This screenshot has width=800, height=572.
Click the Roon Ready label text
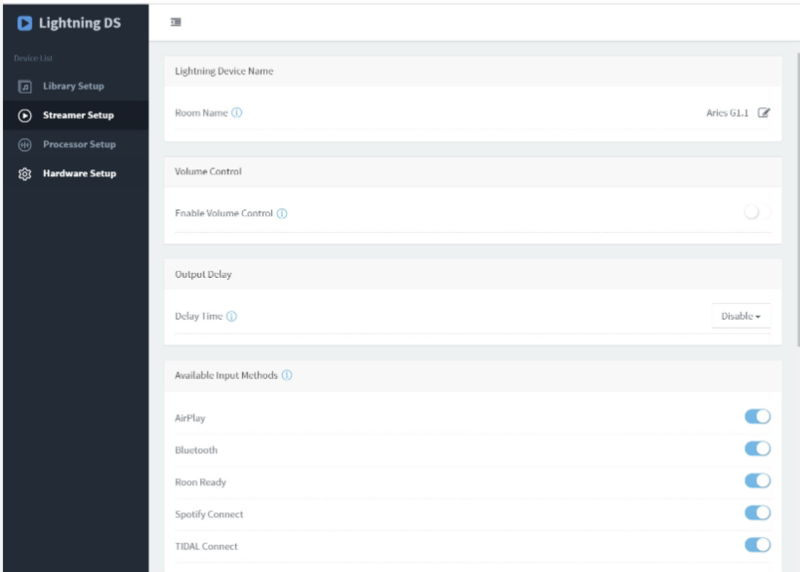(x=200, y=482)
